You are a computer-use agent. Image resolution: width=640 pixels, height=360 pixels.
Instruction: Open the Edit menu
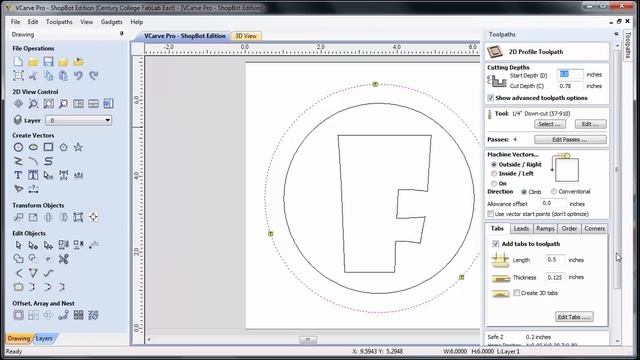pyautogui.click(x=33, y=22)
